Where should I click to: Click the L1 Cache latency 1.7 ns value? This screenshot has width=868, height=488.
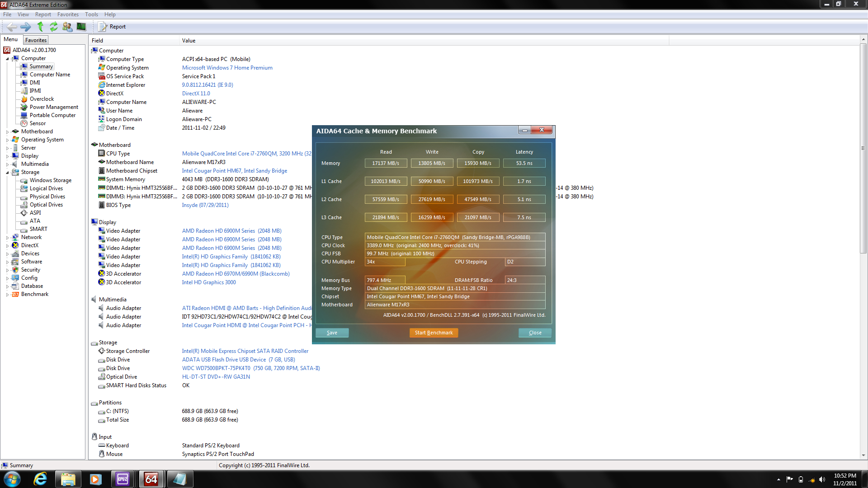524,181
